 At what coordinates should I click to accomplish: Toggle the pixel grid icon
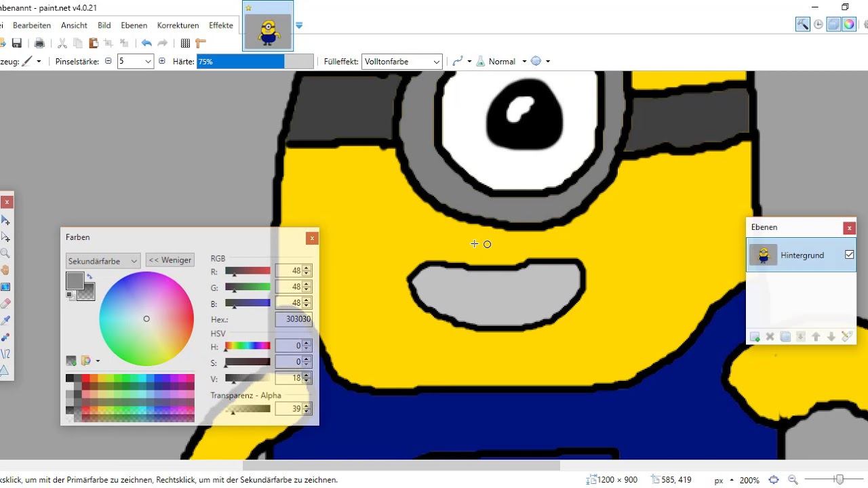(x=185, y=43)
